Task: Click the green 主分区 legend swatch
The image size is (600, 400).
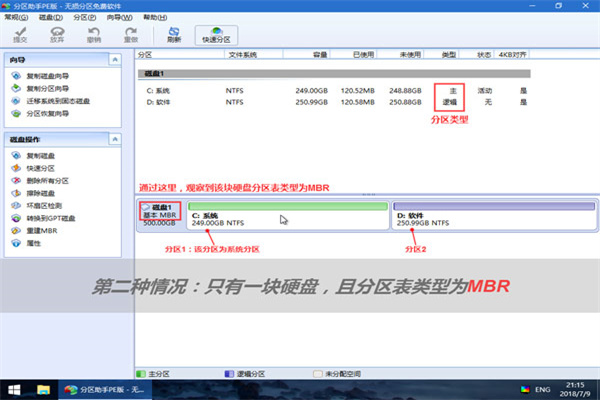Action: point(141,374)
